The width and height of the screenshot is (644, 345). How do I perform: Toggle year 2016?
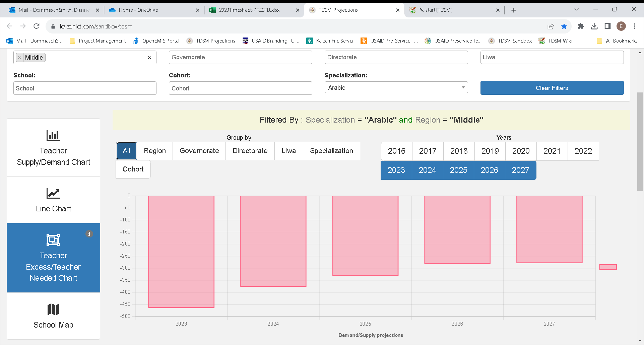(x=397, y=151)
